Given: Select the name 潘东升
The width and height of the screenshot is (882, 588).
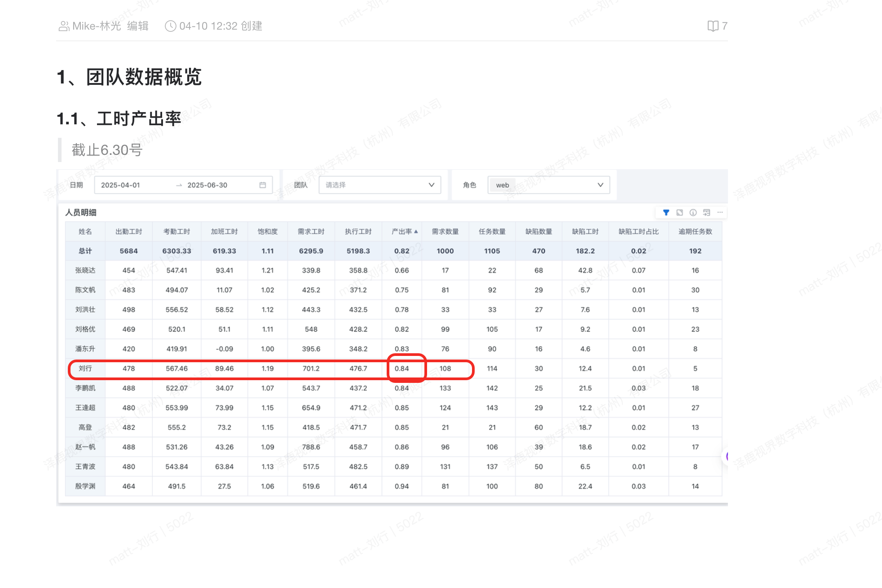Looking at the screenshot, I should pos(85,349).
